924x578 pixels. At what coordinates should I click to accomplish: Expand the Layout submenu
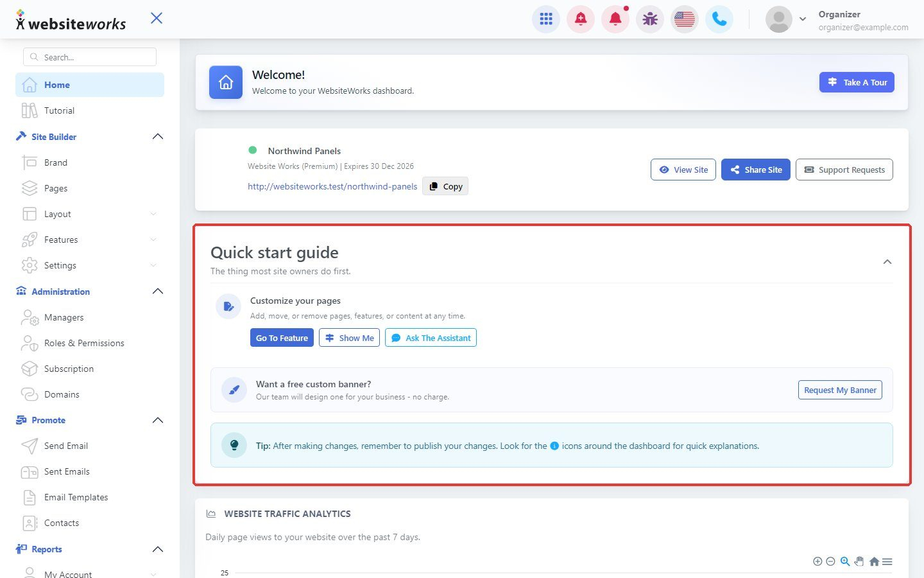(x=153, y=214)
